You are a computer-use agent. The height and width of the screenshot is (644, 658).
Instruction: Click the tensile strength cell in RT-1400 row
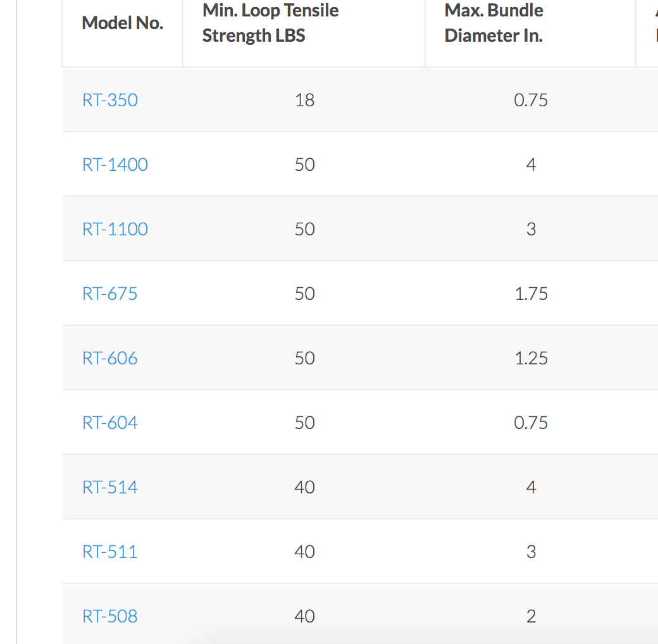coord(304,164)
